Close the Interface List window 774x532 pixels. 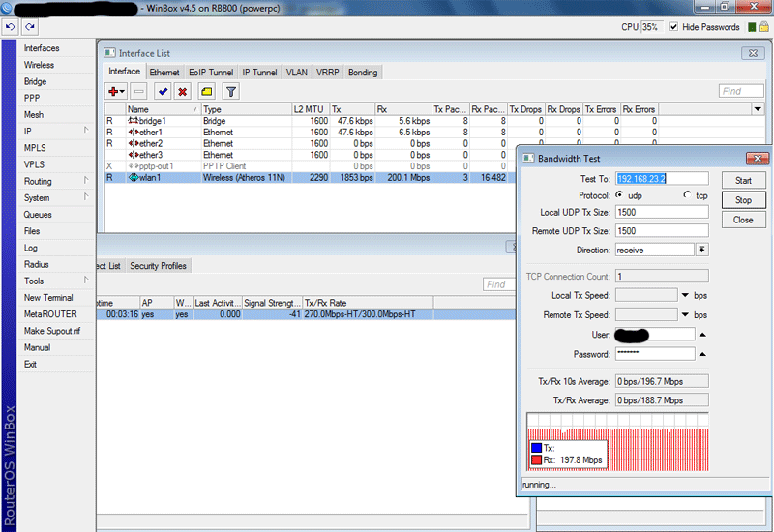pyautogui.click(x=753, y=53)
